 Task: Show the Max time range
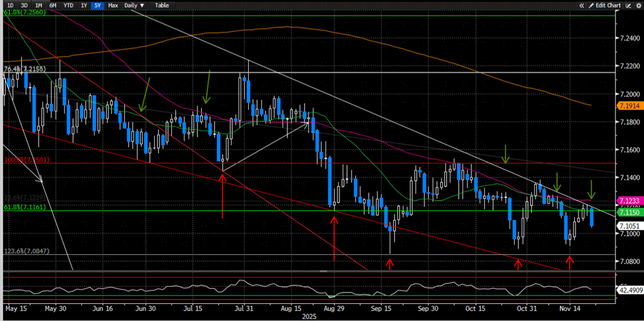coord(113,5)
